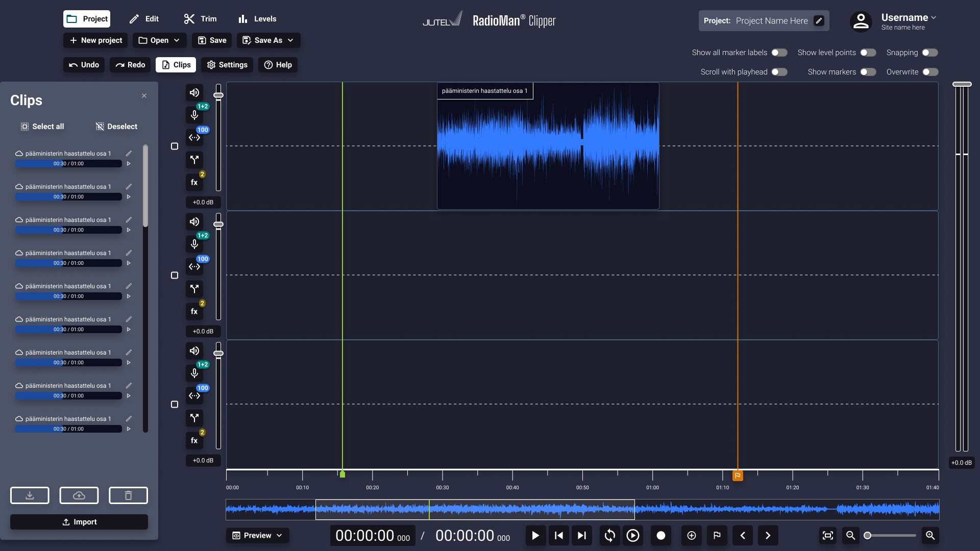The width and height of the screenshot is (980, 551).
Task: Save the project
Action: click(x=212, y=40)
